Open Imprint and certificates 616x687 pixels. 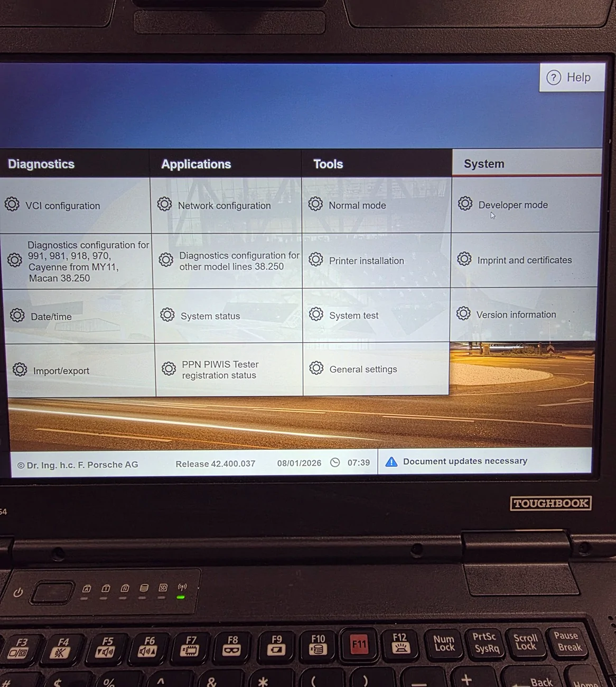[x=525, y=259]
